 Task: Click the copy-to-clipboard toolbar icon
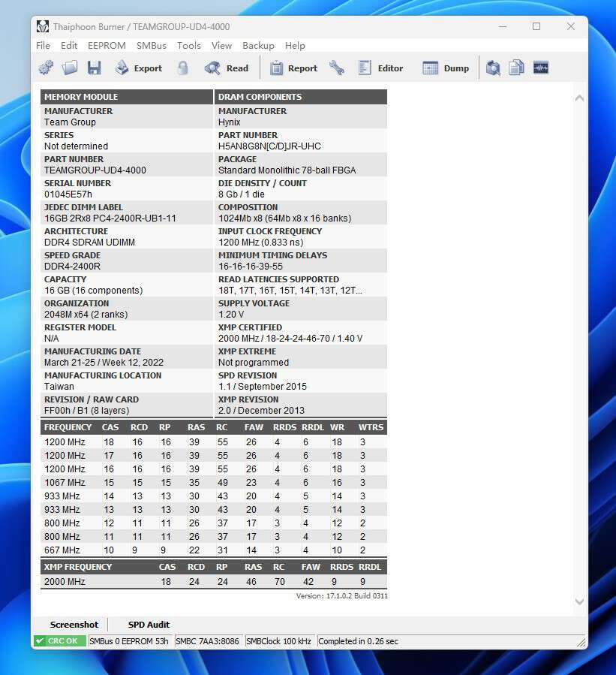click(x=516, y=68)
